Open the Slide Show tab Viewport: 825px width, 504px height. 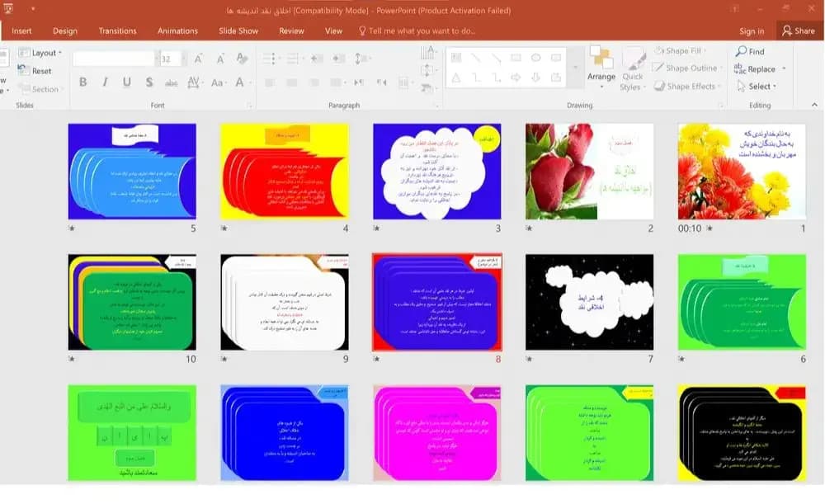pyautogui.click(x=238, y=31)
